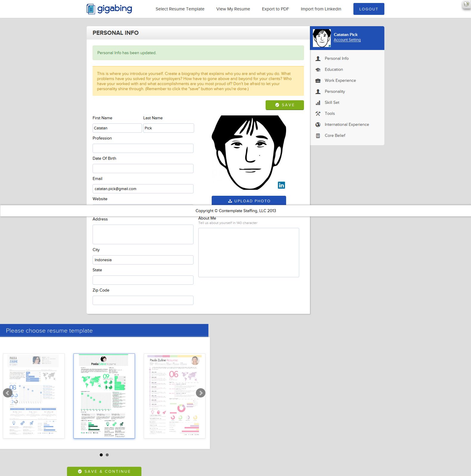The height and width of the screenshot is (476, 471).
Task: Open Export to PDF from navigation
Action: [x=275, y=9]
